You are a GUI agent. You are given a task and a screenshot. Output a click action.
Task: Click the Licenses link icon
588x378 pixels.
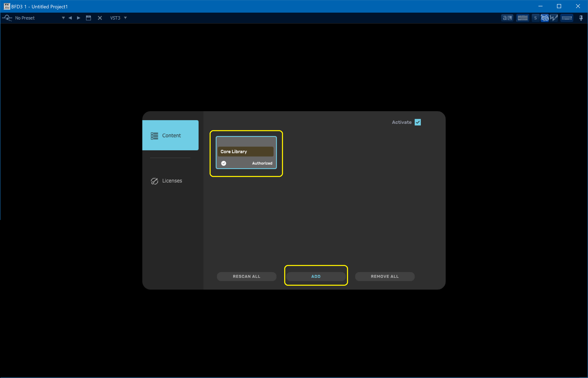tap(154, 181)
